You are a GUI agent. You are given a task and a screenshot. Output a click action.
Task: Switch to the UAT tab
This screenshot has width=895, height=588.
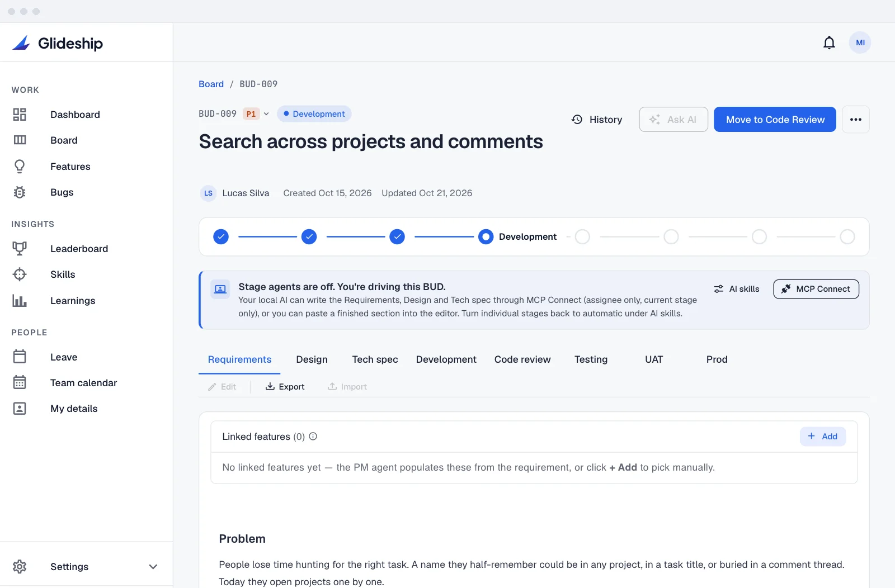coord(654,359)
